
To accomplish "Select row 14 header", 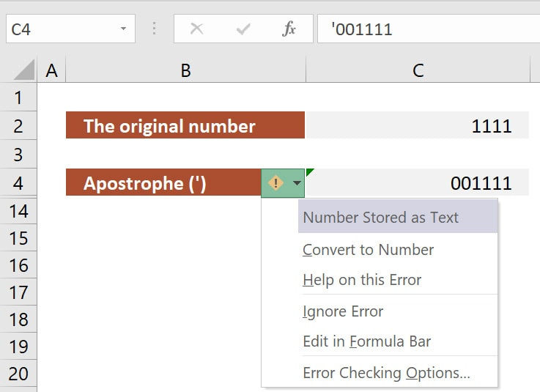I will 18,211.
